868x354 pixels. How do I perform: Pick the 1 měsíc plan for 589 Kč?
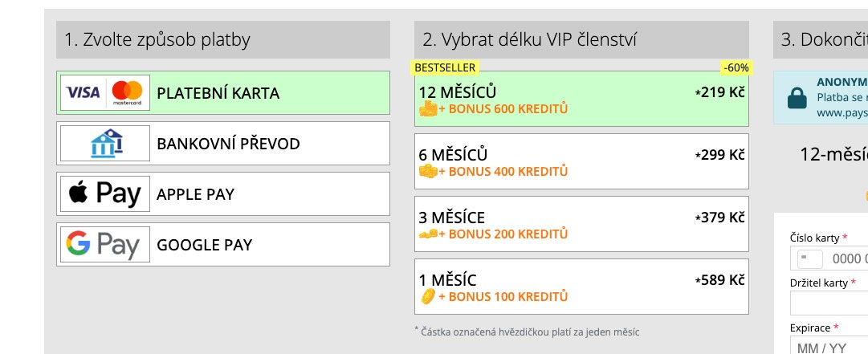click(581, 287)
